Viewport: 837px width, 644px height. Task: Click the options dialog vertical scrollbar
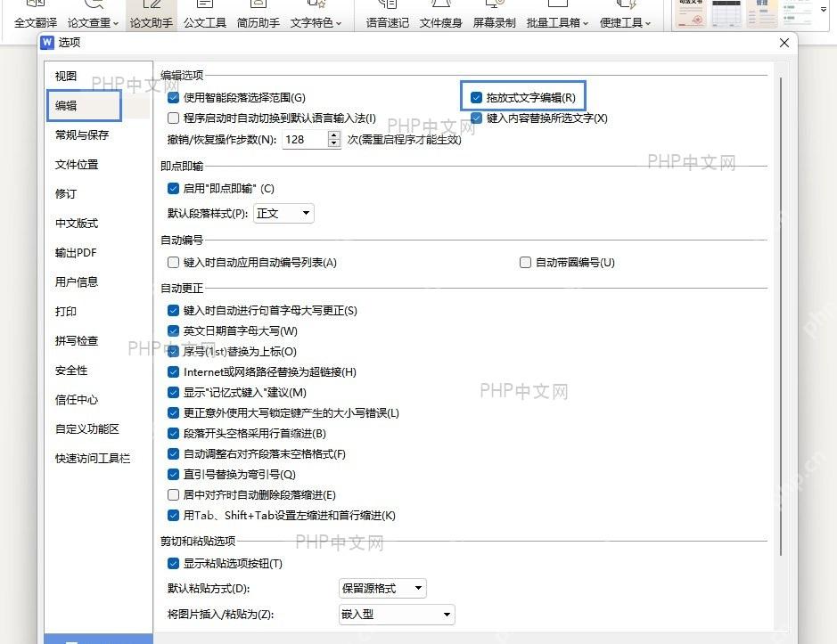pos(781,316)
